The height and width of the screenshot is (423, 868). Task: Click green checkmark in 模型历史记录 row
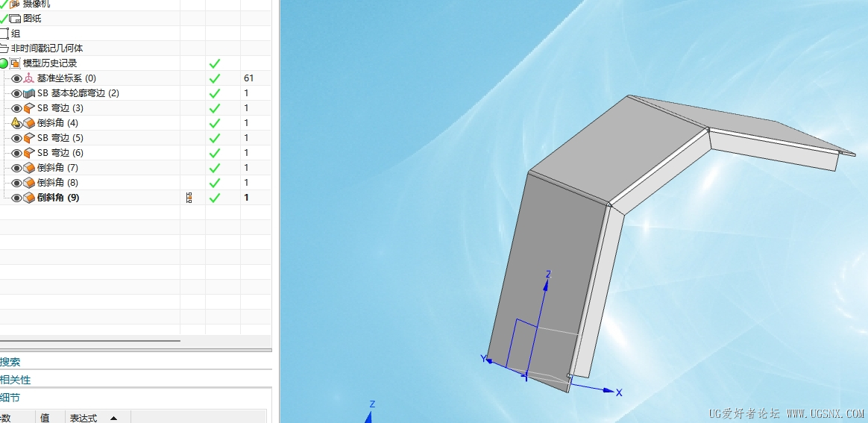tap(215, 63)
